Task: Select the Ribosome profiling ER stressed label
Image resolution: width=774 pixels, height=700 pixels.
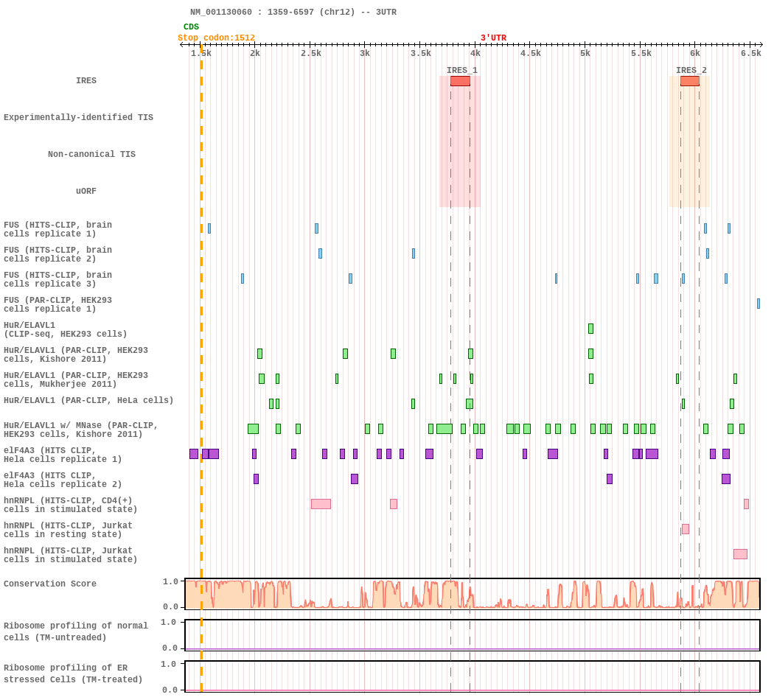Action: point(73,673)
